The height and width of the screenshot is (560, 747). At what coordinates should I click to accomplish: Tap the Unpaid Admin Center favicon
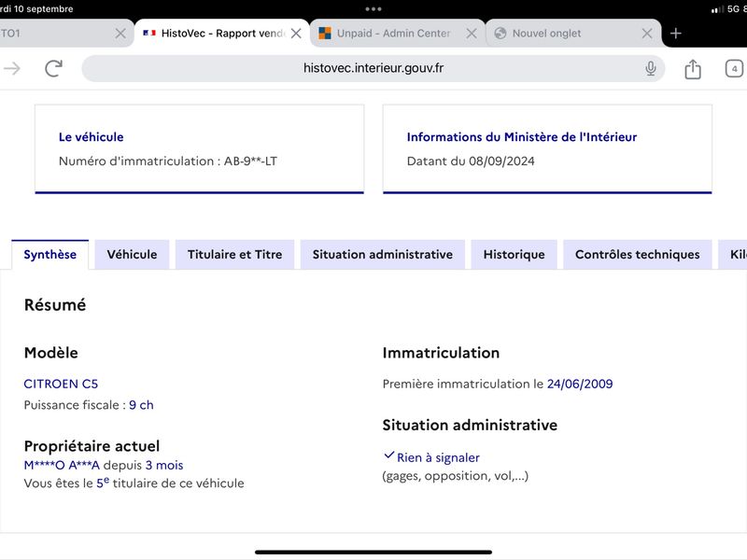pos(325,33)
